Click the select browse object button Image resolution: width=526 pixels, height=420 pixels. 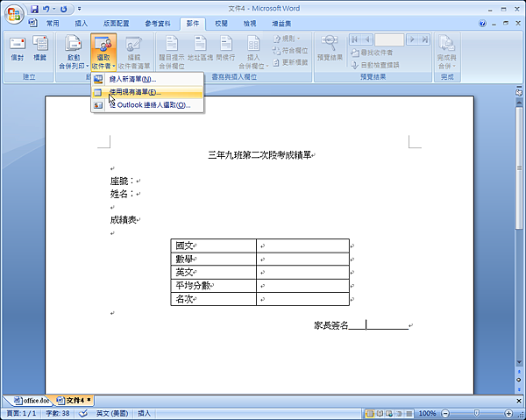pos(519,380)
